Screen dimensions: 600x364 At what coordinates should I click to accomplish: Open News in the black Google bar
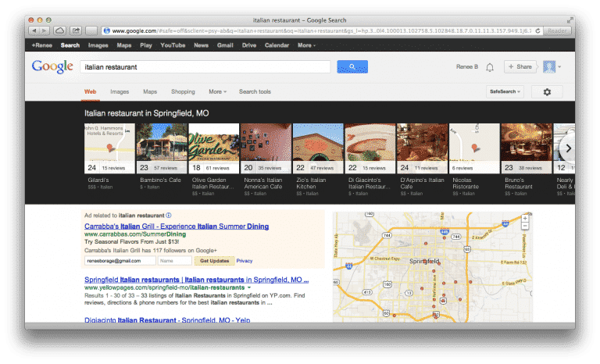click(x=201, y=45)
